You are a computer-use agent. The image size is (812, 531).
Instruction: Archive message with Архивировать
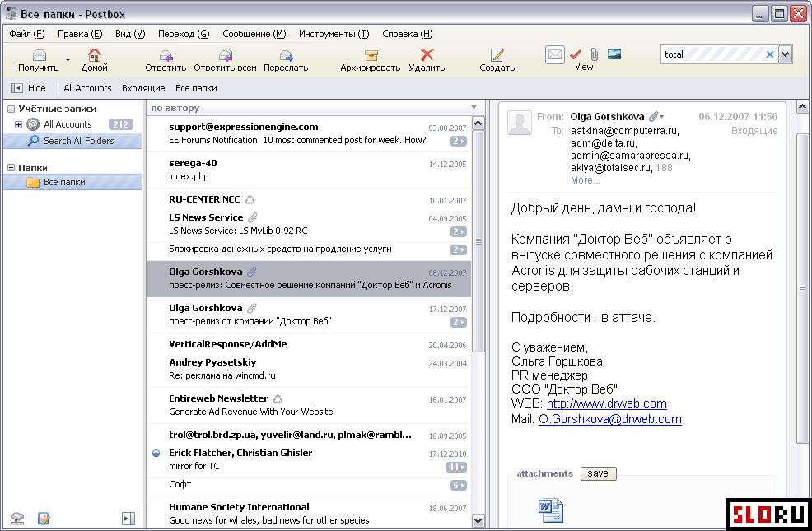pos(371,60)
